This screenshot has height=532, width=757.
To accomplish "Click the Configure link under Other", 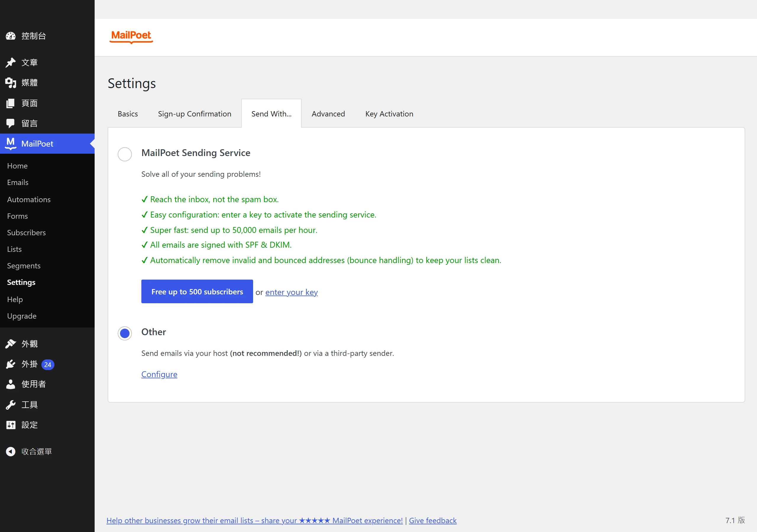I will (x=159, y=374).
